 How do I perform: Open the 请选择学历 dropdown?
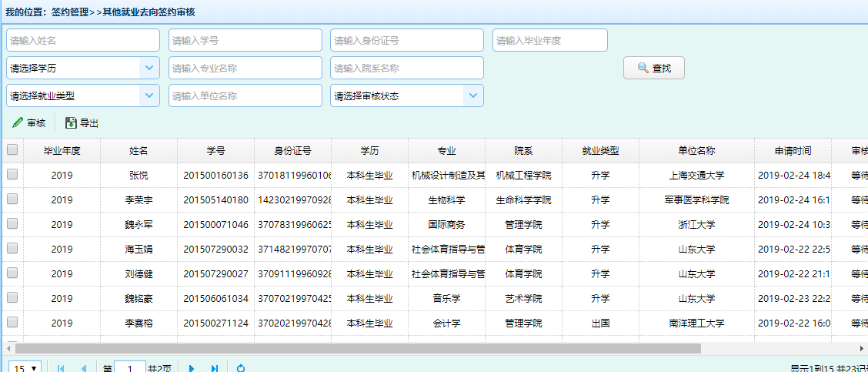[x=149, y=68]
